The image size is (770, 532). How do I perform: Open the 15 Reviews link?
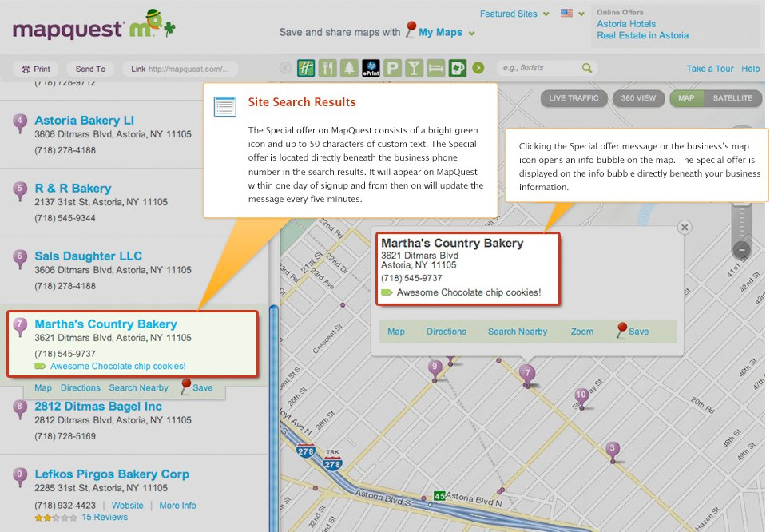pyautogui.click(x=105, y=518)
